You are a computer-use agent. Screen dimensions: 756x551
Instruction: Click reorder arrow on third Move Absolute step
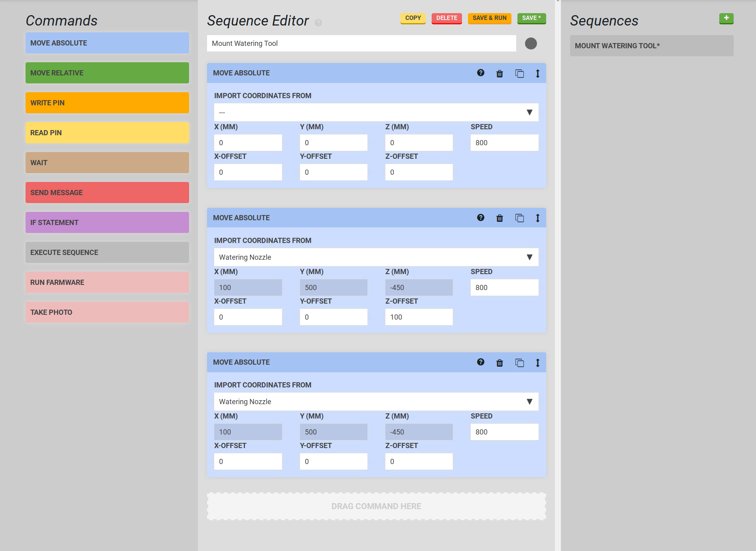click(537, 363)
